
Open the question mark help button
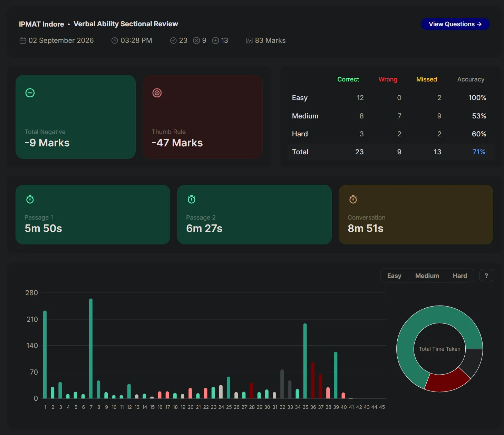(486, 276)
